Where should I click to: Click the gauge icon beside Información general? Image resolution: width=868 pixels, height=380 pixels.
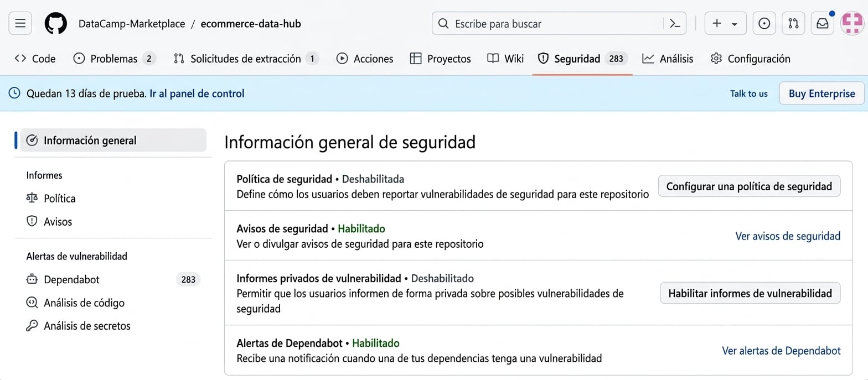tap(32, 140)
